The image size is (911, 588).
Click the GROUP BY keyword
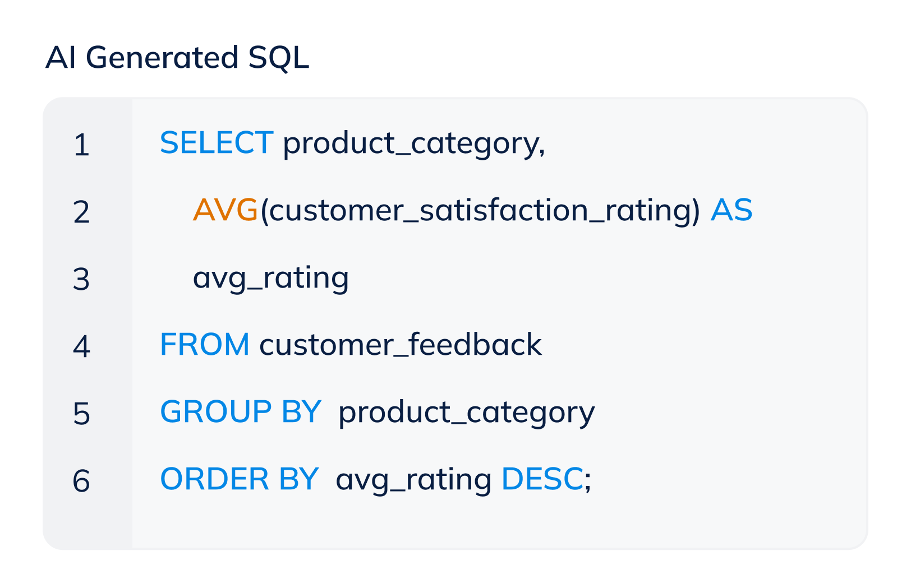point(241,412)
